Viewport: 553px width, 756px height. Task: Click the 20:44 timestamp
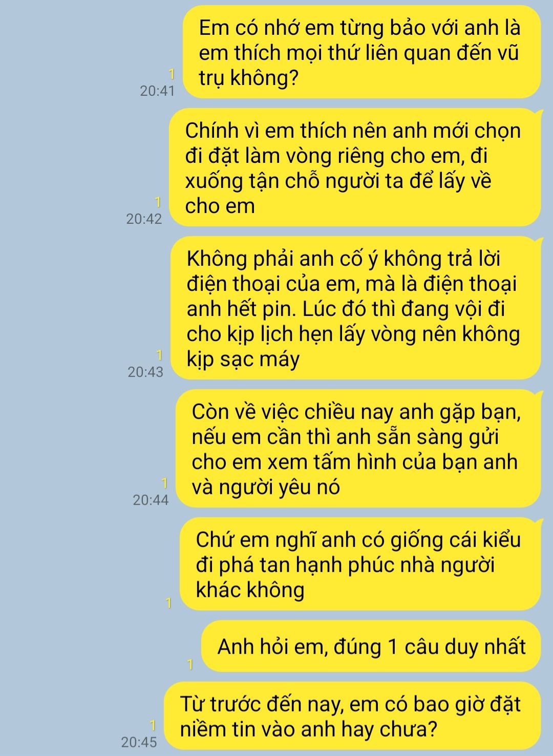tap(151, 500)
